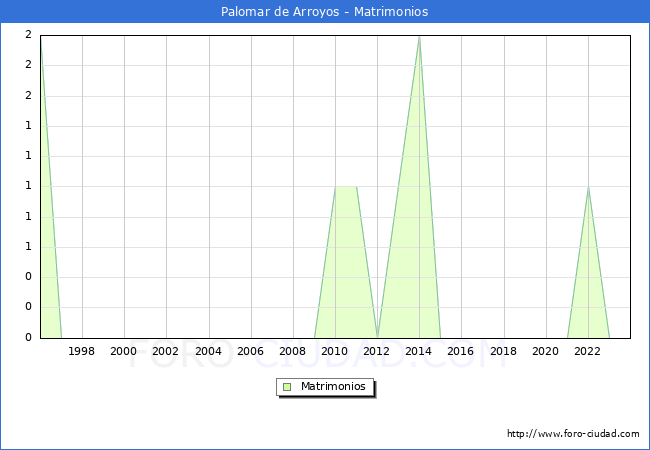Viewport: 650px width, 450px height.
Task: Select the 2008 x-axis label
Action: pos(293,351)
